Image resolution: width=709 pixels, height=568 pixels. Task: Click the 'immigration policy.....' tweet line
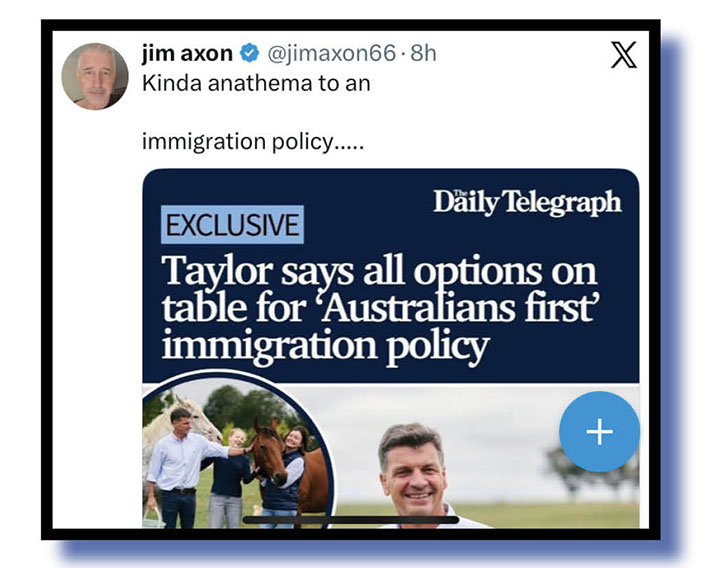click(x=253, y=142)
